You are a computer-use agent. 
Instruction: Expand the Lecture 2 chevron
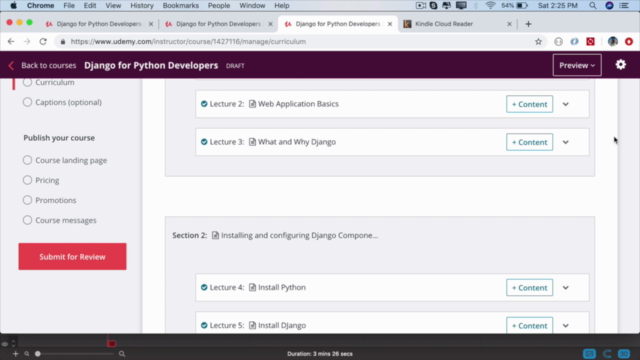[x=565, y=104]
